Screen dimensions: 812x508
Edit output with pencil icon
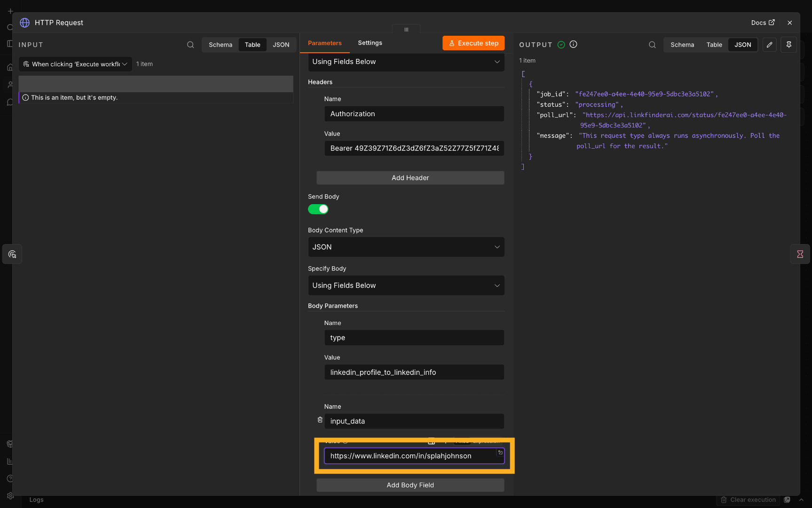[769, 45]
